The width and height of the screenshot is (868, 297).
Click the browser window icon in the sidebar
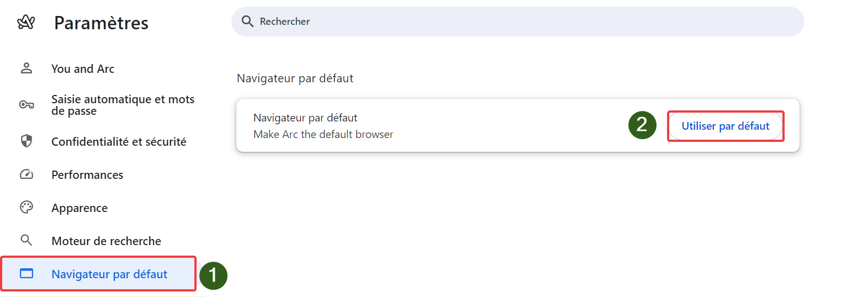(x=27, y=274)
